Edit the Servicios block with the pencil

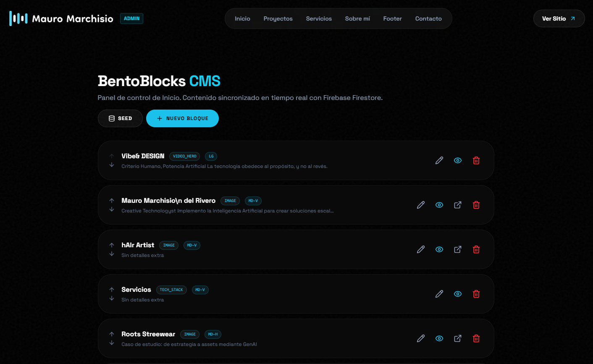[x=439, y=294]
